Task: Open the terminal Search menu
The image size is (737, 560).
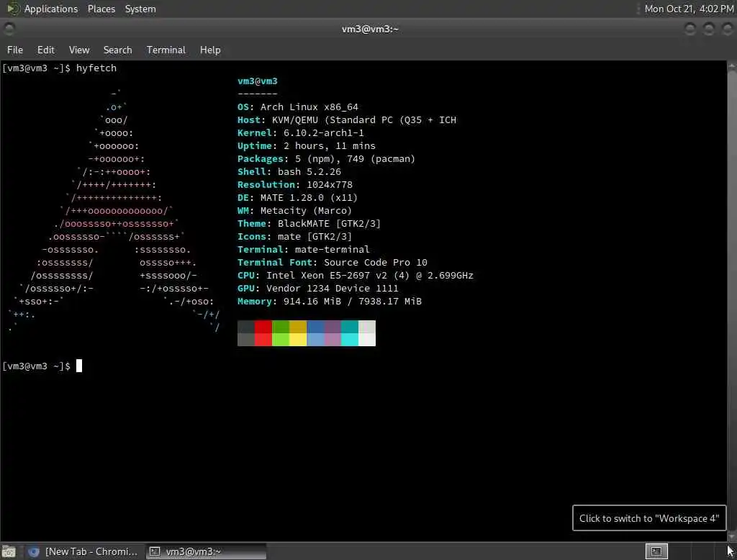Action: [117, 50]
